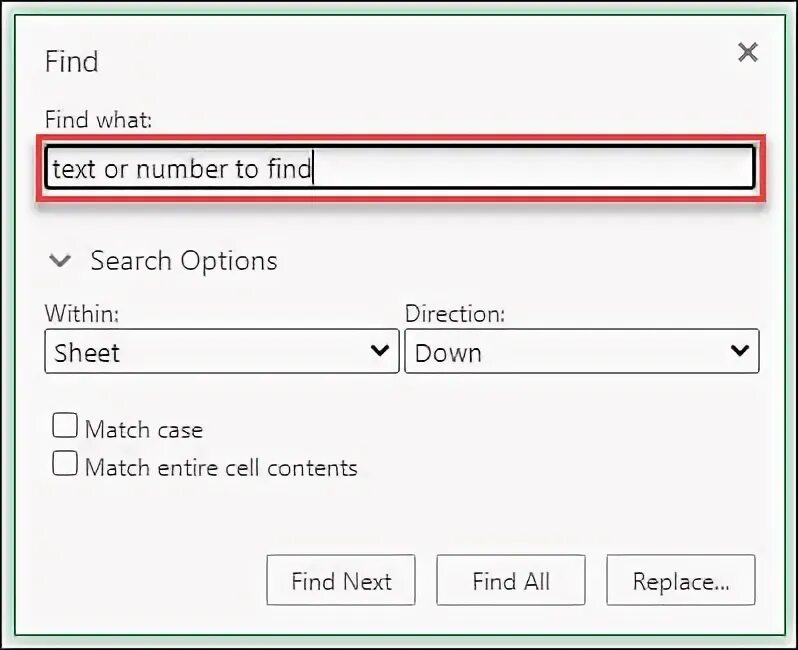Enable the Match case checkbox
Image resolution: width=798 pixels, height=650 pixels.
click(x=65, y=427)
